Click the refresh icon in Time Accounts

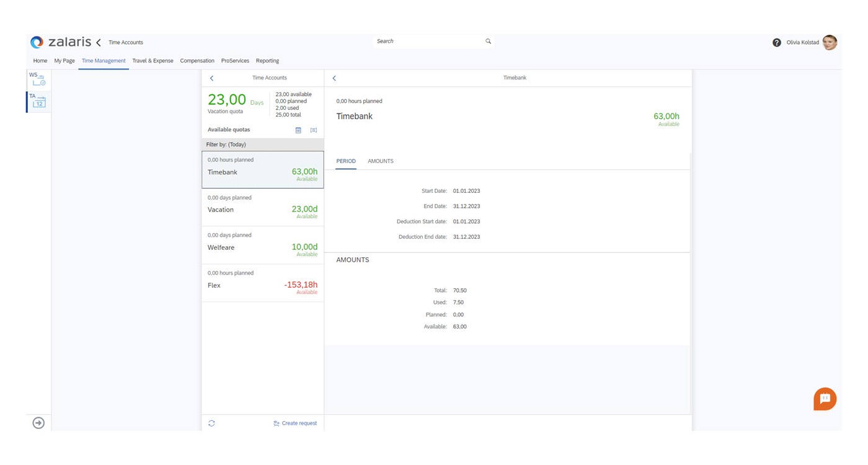[x=211, y=423]
